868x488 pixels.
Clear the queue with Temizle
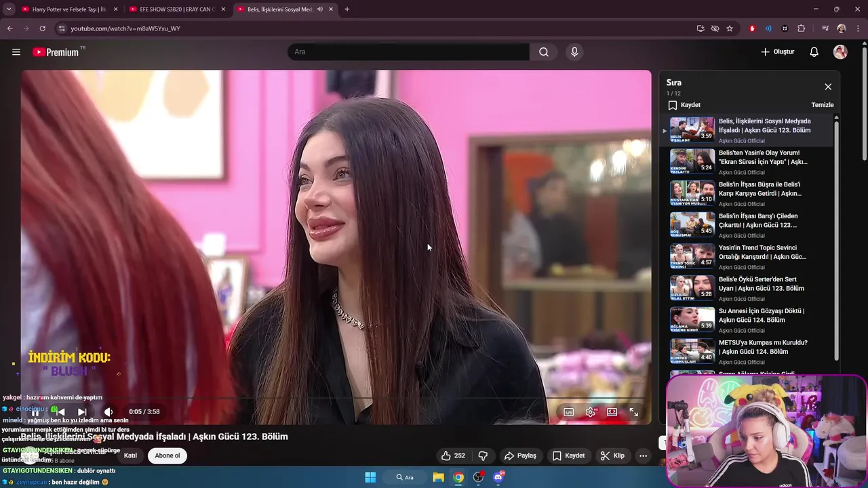coord(823,105)
